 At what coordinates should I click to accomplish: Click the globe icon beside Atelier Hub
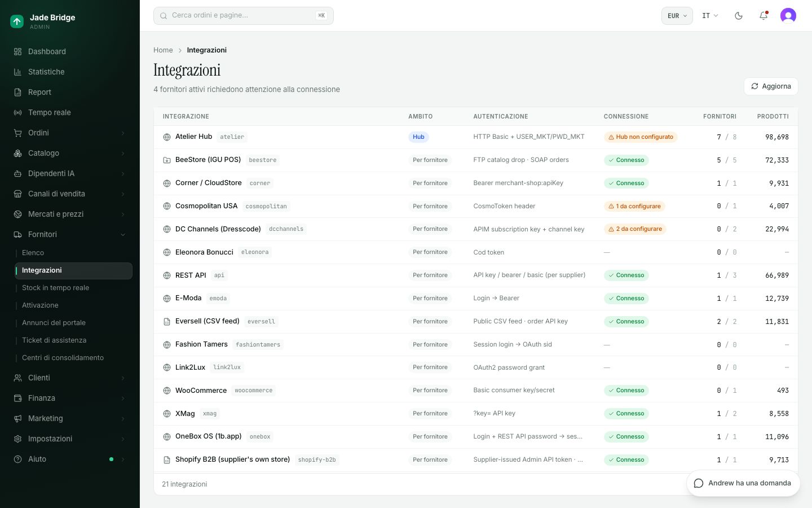point(167,137)
